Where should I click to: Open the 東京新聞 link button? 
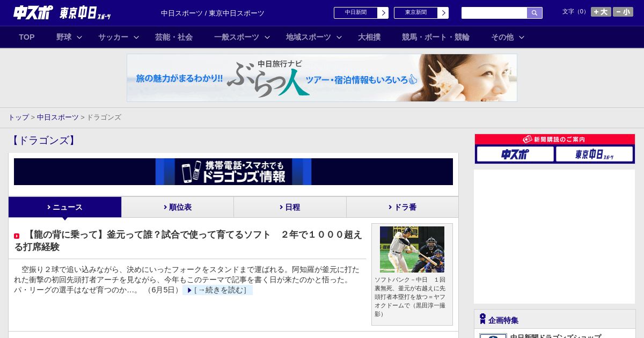coord(416,13)
